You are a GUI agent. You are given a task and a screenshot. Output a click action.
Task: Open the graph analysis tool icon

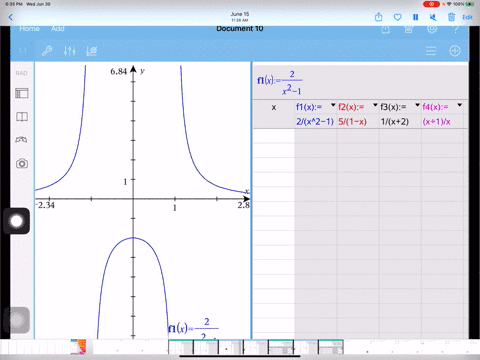pos(91,51)
